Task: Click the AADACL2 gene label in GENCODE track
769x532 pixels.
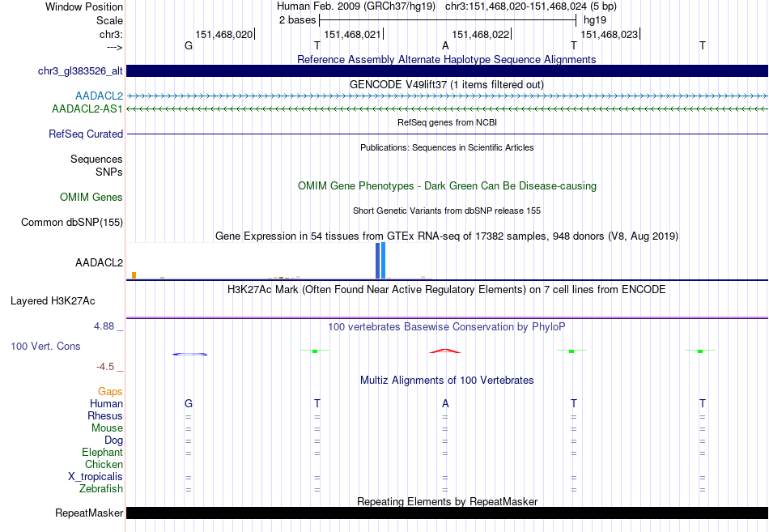Action: [x=99, y=96]
